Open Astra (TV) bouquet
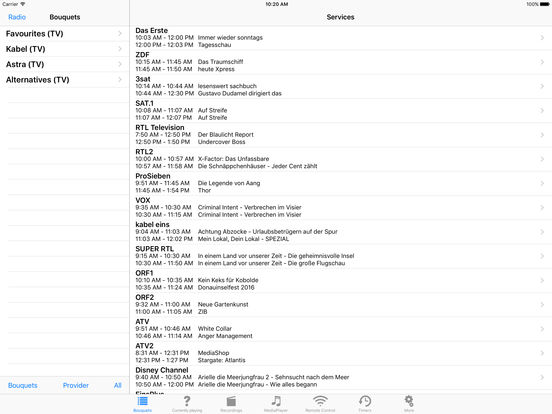 click(65, 64)
